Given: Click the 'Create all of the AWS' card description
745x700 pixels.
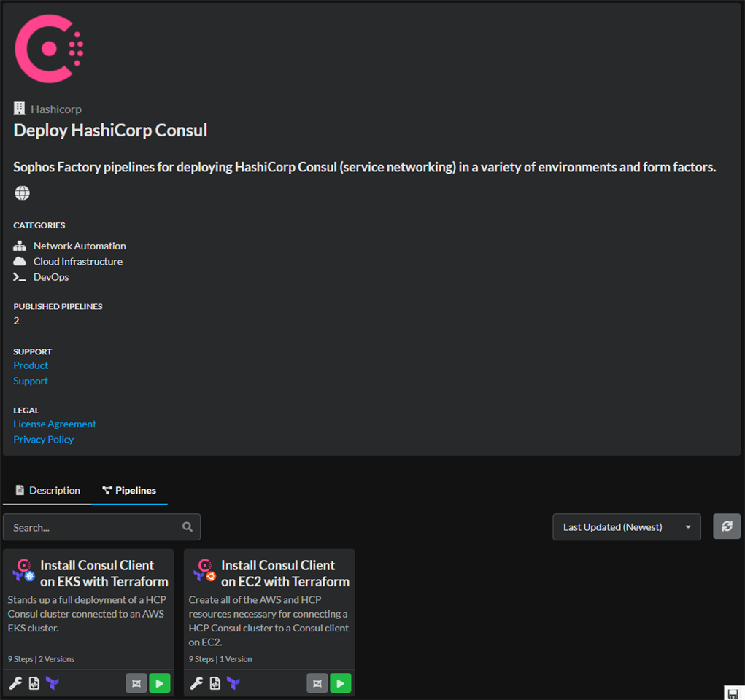Looking at the screenshot, I should (269, 621).
